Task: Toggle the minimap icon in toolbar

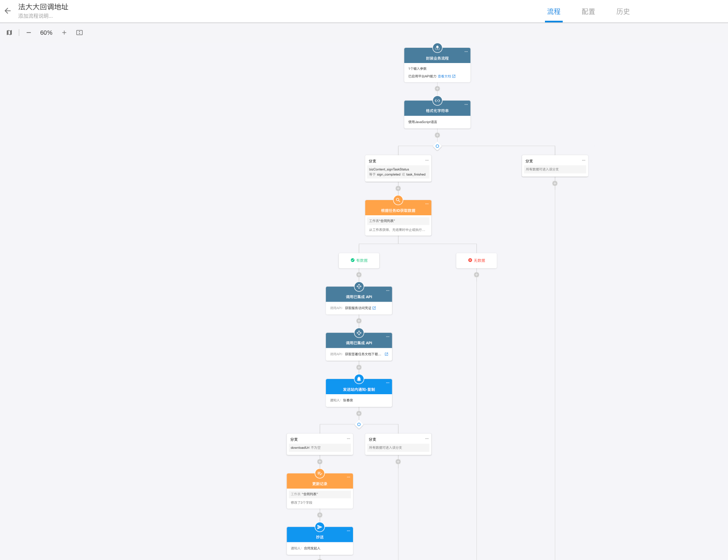Action: pos(9,33)
